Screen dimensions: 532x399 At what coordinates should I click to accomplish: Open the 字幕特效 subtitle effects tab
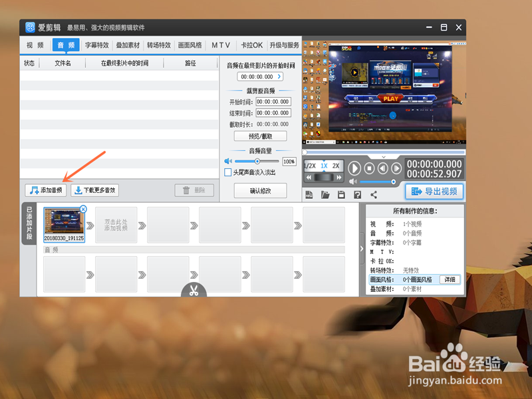point(96,45)
